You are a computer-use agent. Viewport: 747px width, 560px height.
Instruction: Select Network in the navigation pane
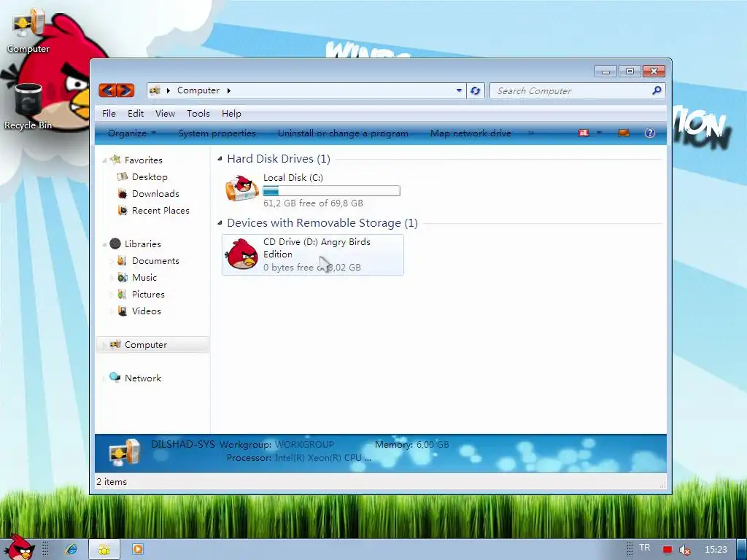(143, 378)
